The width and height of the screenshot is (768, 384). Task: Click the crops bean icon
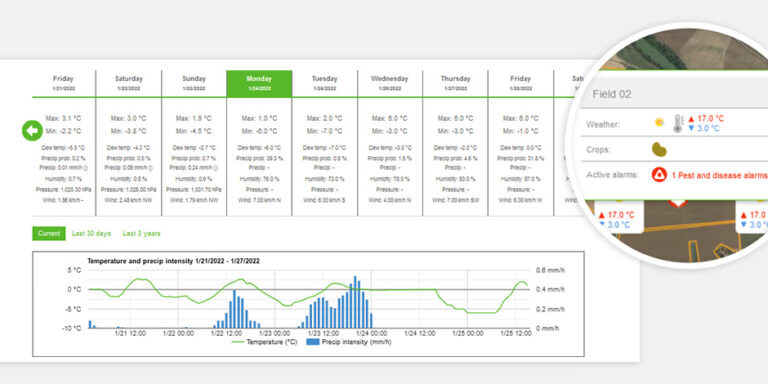(659, 149)
